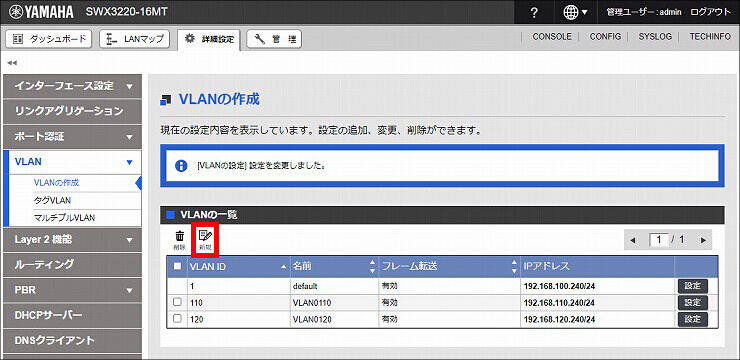Image resolution: width=740 pixels, height=360 pixels.
Task: Click ログアウト to log out
Action: pyautogui.click(x=710, y=12)
